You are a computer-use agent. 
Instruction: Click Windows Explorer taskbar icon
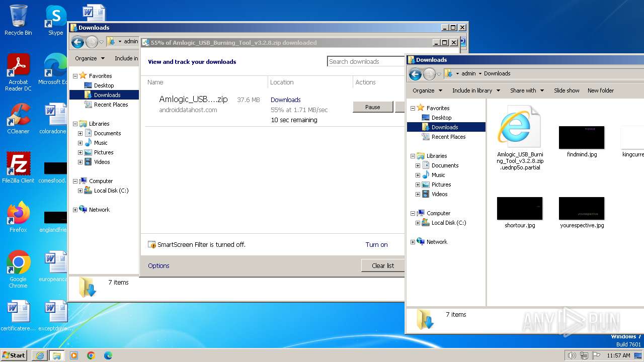click(x=56, y=355)
